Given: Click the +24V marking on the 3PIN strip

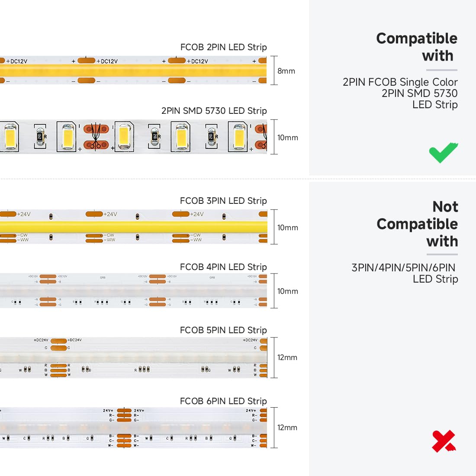Looking at the screenshot, I should 110,214.
